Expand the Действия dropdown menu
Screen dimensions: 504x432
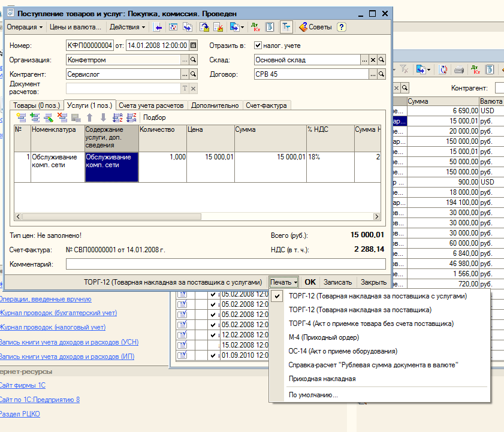(x=127, y=27)
